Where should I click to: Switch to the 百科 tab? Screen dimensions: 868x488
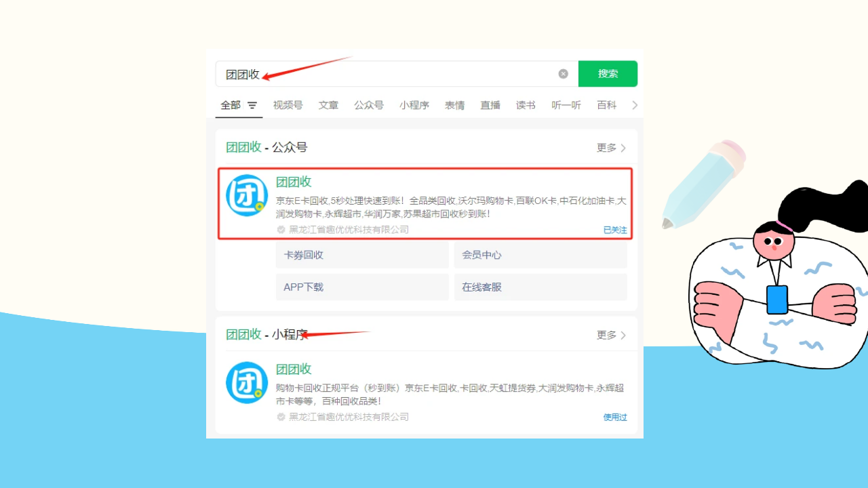(607, 105)
